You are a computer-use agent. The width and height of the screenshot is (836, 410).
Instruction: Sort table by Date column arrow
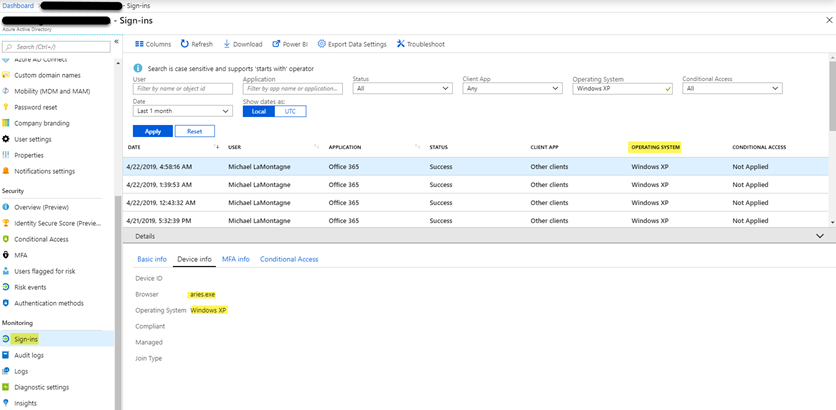pos(216,147)
